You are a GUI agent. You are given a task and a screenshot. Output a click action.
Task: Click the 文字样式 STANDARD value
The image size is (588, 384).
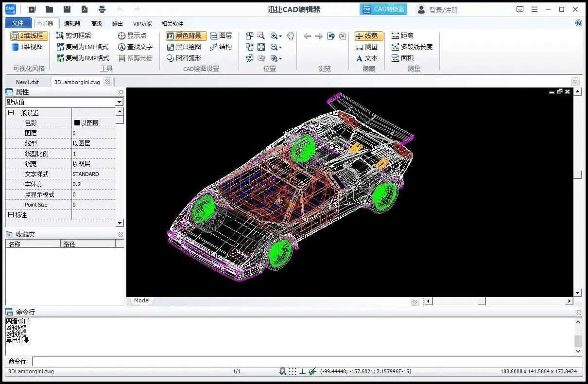pyautogui.click(x=86, y=174)
